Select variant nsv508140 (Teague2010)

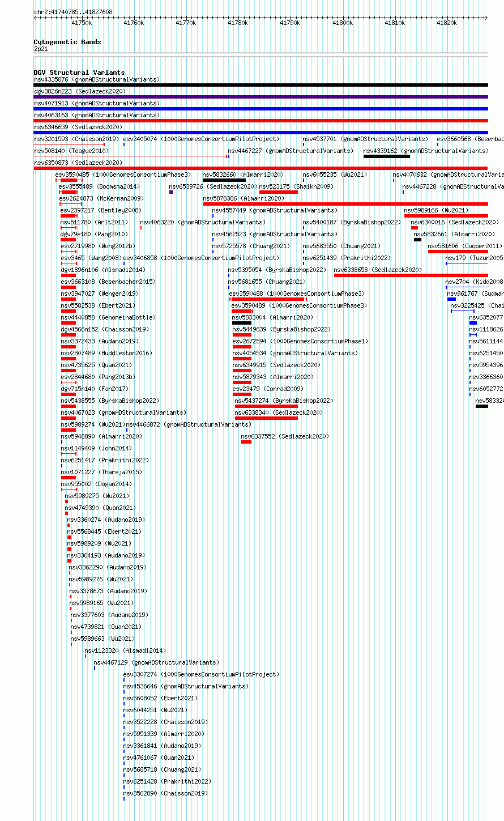[71, 151]
